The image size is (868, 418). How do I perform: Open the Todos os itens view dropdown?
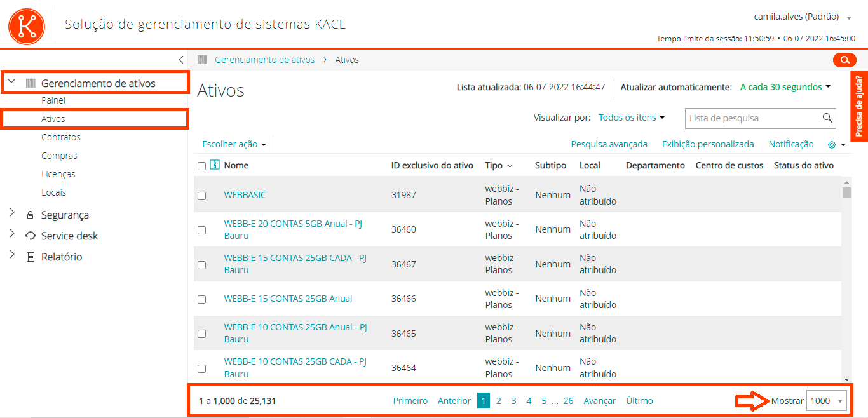[x=632, y=118]
